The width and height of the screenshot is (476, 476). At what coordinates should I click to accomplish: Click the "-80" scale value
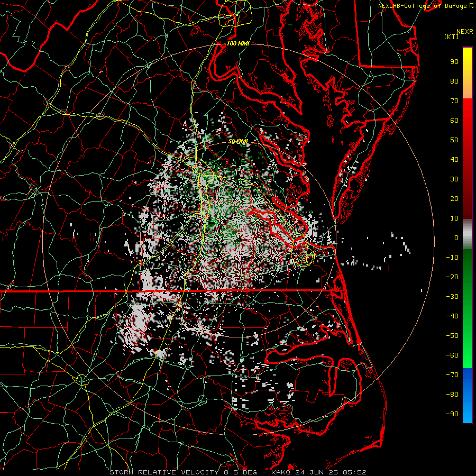452,395
